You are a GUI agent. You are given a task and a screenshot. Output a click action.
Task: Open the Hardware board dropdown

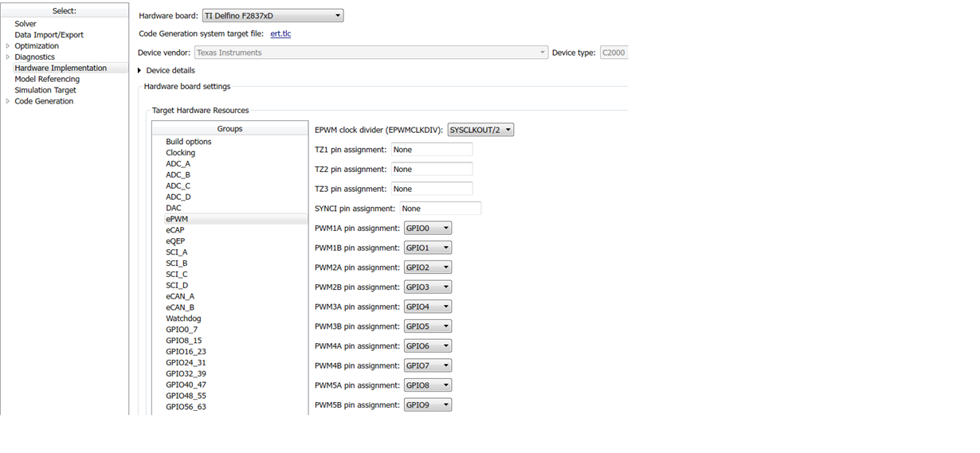272,15
